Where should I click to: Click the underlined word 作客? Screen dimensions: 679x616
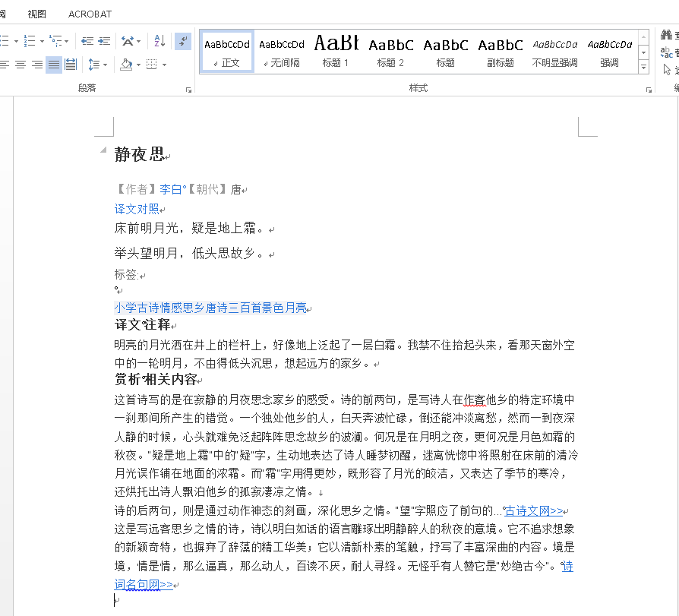[474, 400]
